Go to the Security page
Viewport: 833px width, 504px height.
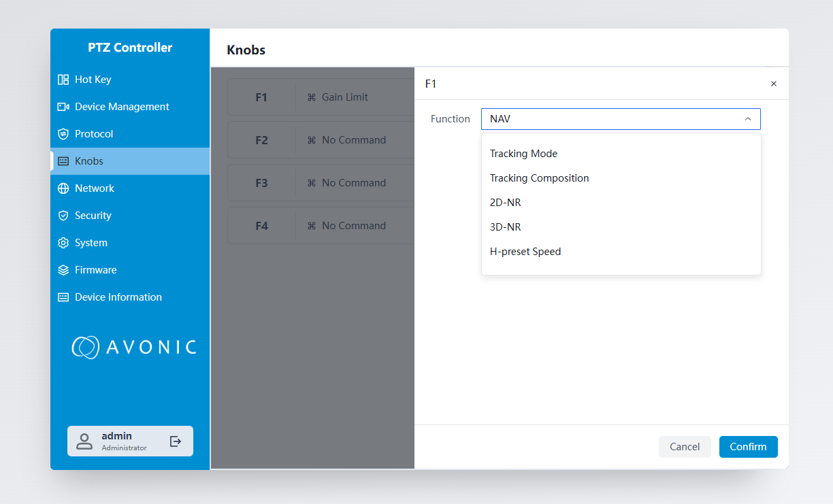130,216
